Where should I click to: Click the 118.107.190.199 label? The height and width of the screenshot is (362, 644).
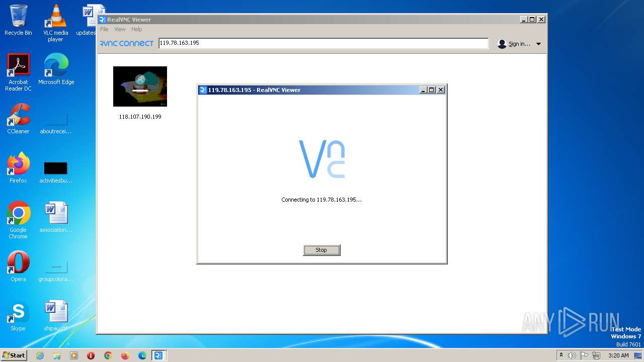coord(140,117)
